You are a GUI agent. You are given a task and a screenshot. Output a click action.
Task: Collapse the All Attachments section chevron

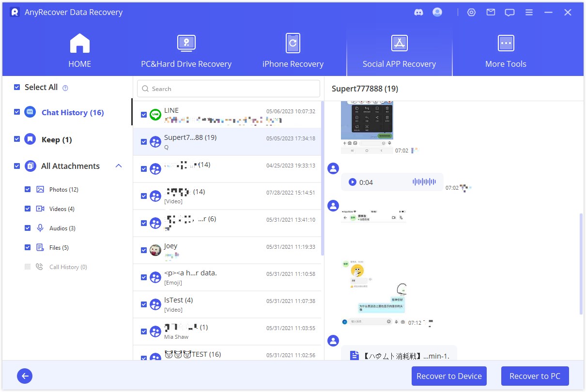click(119, 166)
